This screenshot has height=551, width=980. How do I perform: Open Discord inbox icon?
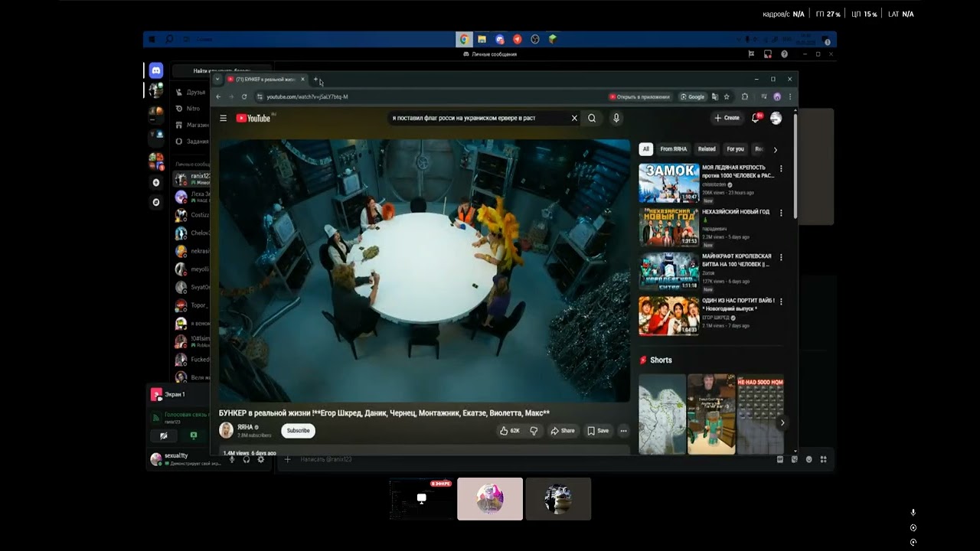(767, 54)
